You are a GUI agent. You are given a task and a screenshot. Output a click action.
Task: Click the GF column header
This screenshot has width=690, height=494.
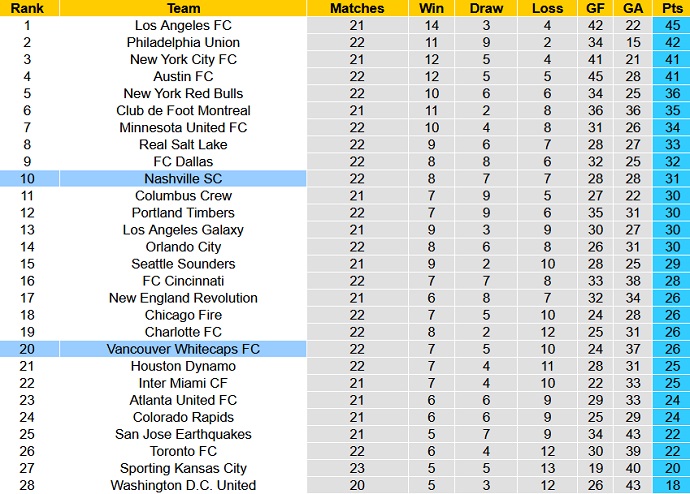(597, 8)
